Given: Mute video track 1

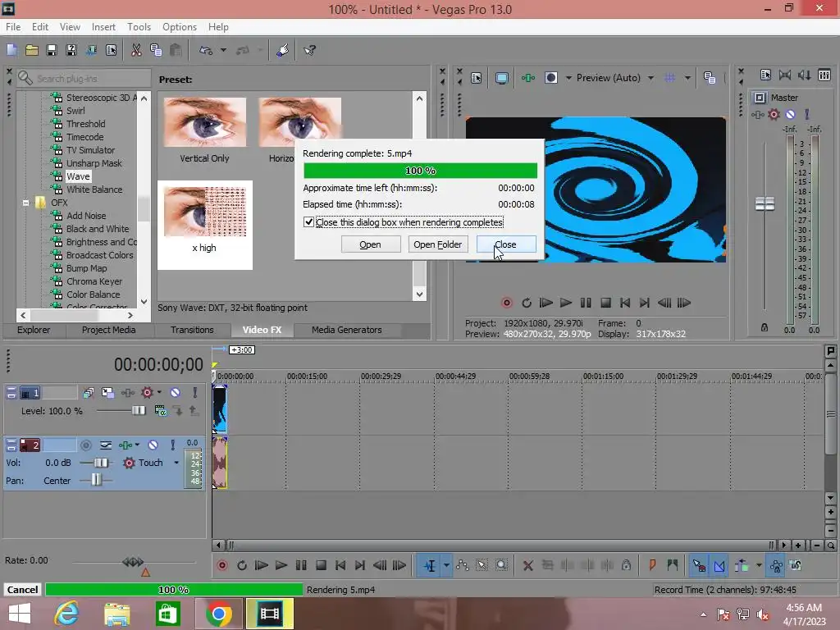Looking at the screenshot, I should point(175,393).
